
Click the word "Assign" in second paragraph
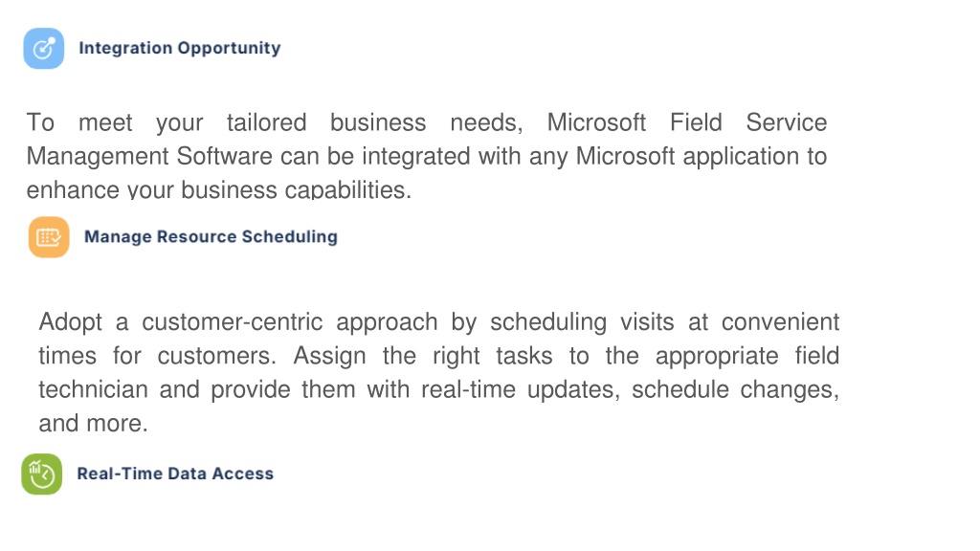pyautogui.click(x=329, y=356)
